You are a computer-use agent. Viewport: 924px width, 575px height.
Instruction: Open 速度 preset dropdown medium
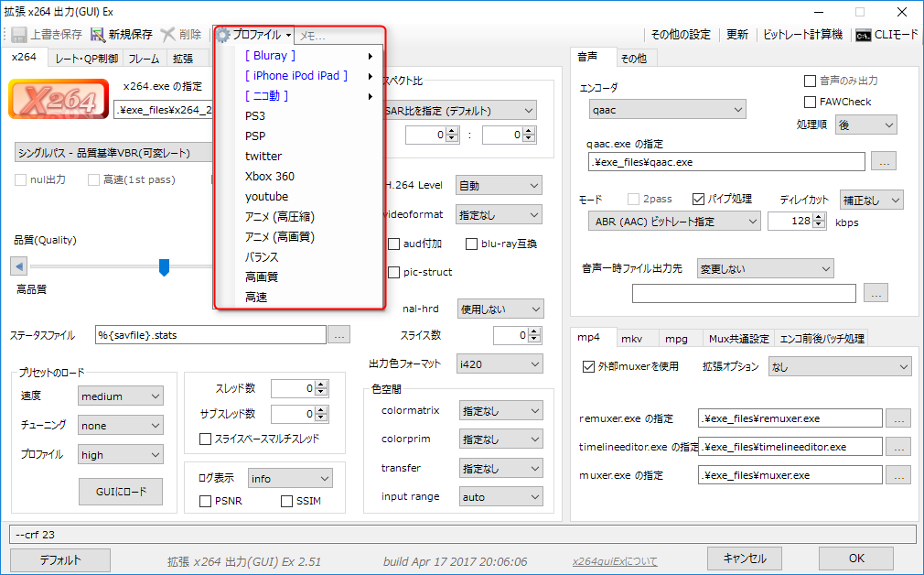(x=120, y=396)
